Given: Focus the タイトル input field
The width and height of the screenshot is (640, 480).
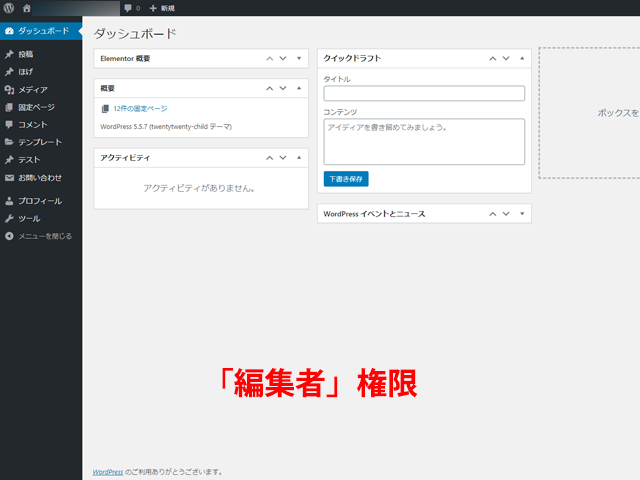Looking at the screenshot, I should coord(424,93).
